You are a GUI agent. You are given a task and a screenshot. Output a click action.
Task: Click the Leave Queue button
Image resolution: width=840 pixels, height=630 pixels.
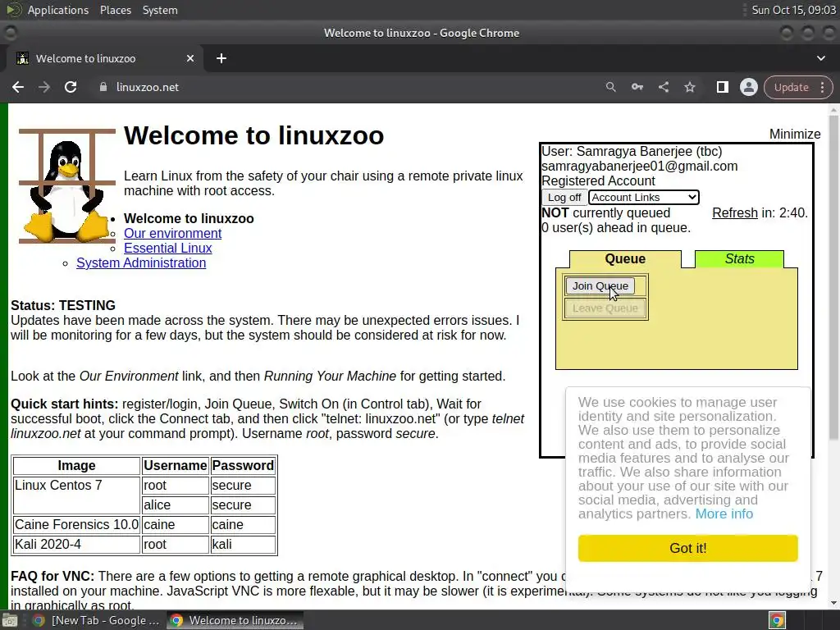pos(605,308)
